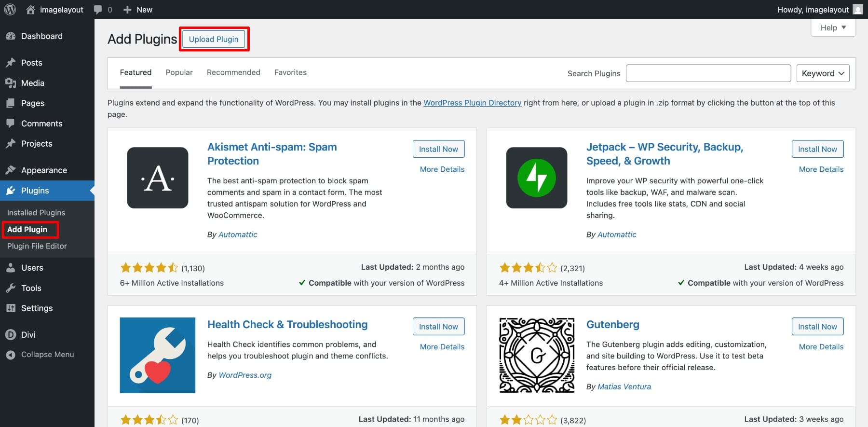Viewport: 868px width, 427px height.
Task: Switch to the Favorites tab
Action: tap(290, 72)
